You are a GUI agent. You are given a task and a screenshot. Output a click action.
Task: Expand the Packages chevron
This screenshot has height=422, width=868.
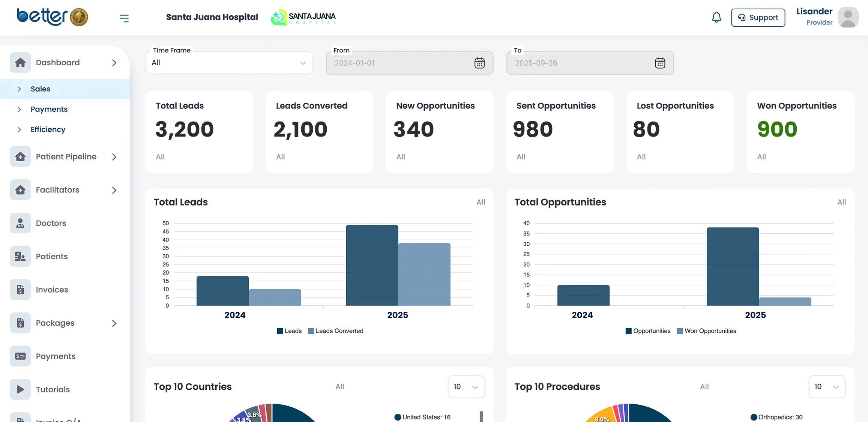pos(114,323)
